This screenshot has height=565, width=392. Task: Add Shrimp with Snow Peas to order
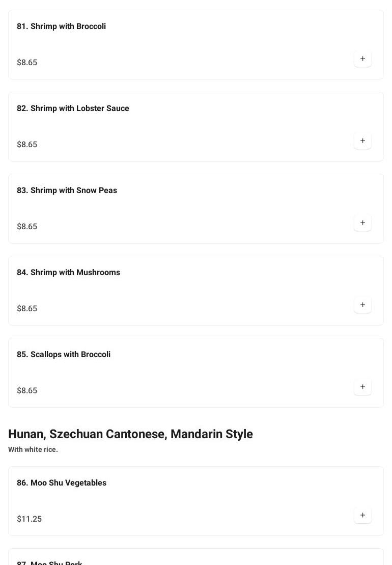(362, 223)
